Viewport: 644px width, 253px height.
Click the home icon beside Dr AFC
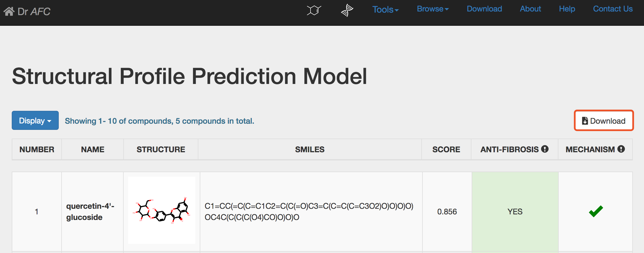(x=9, y=11)
